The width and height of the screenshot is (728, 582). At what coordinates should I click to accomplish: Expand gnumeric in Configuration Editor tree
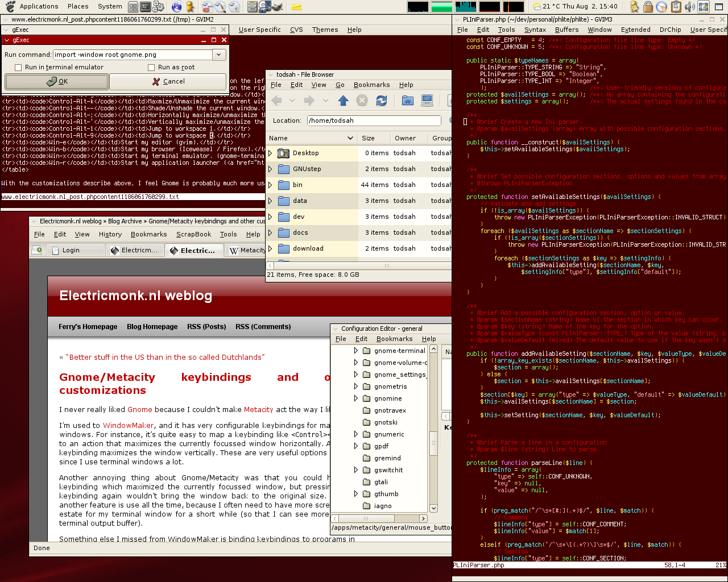click(x=356, y=434)
